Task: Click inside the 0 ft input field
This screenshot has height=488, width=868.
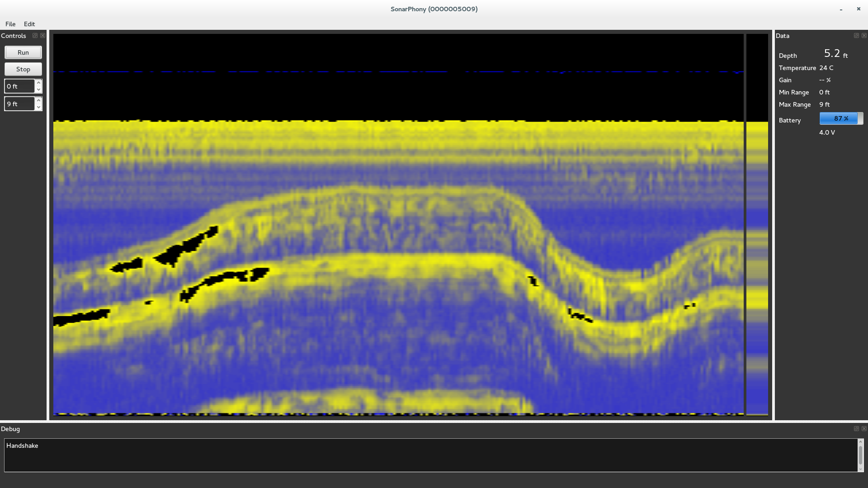Action: point(19,86)
